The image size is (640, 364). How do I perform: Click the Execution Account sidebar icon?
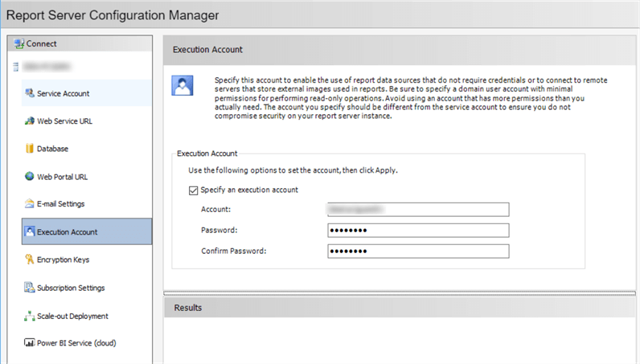click(30, 231)
